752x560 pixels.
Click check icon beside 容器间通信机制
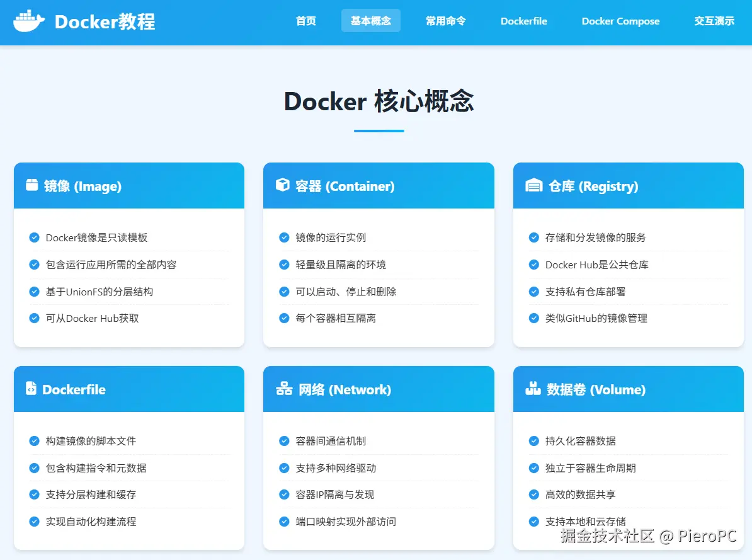(285, 441)
